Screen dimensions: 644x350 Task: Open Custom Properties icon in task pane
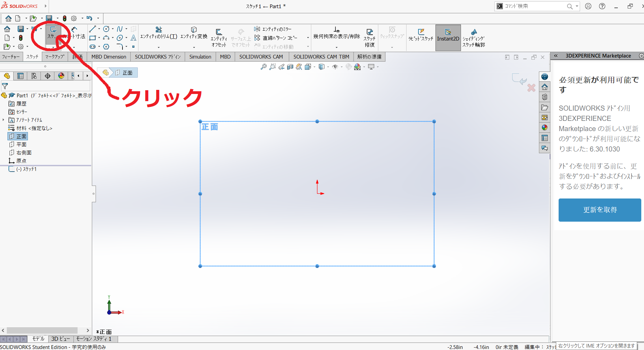[x=545, y=138]
